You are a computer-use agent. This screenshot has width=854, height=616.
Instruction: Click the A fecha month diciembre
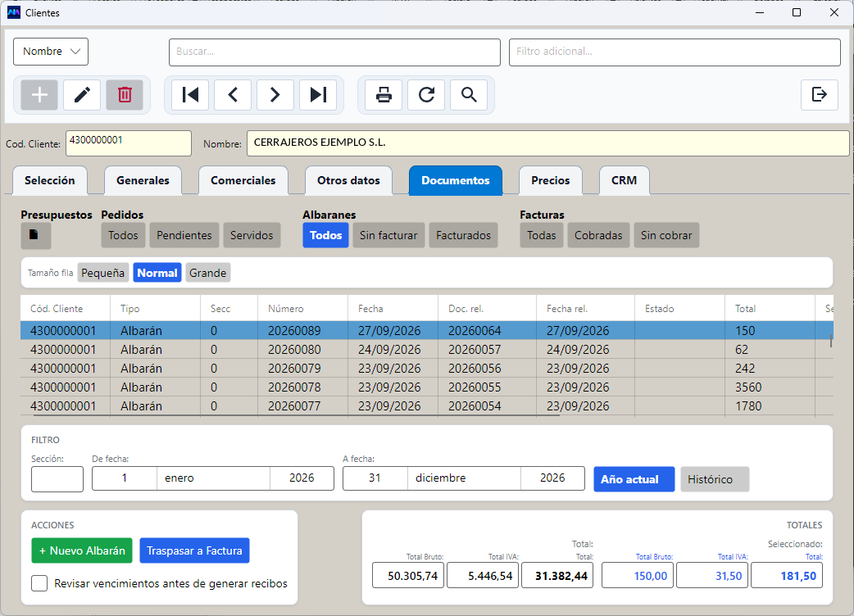[x=464, y=478]
